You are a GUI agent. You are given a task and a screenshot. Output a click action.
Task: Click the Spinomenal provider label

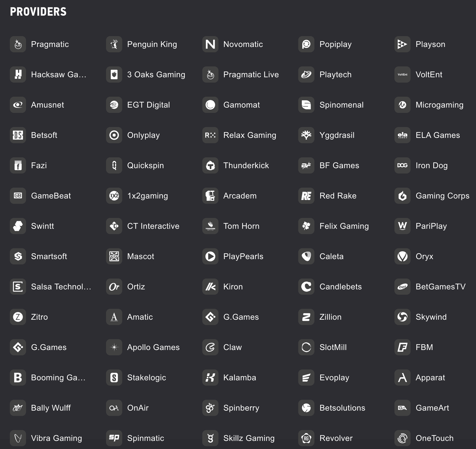click(341, 105)
